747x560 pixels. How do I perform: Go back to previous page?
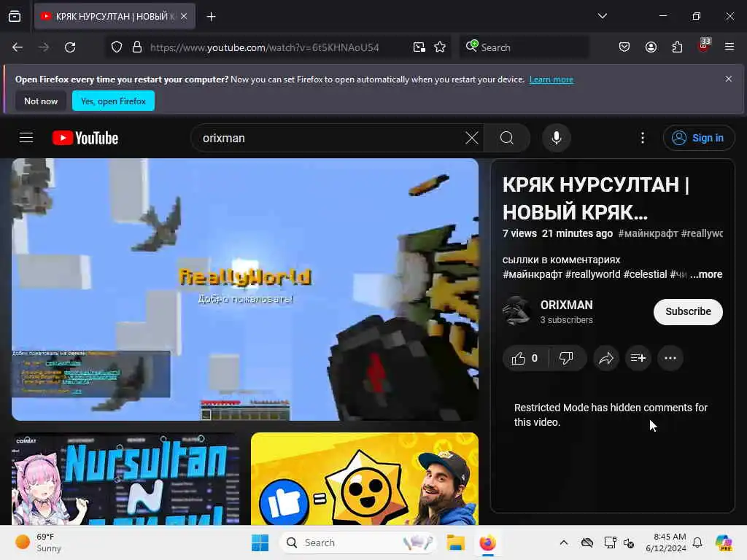pos(18,47)
